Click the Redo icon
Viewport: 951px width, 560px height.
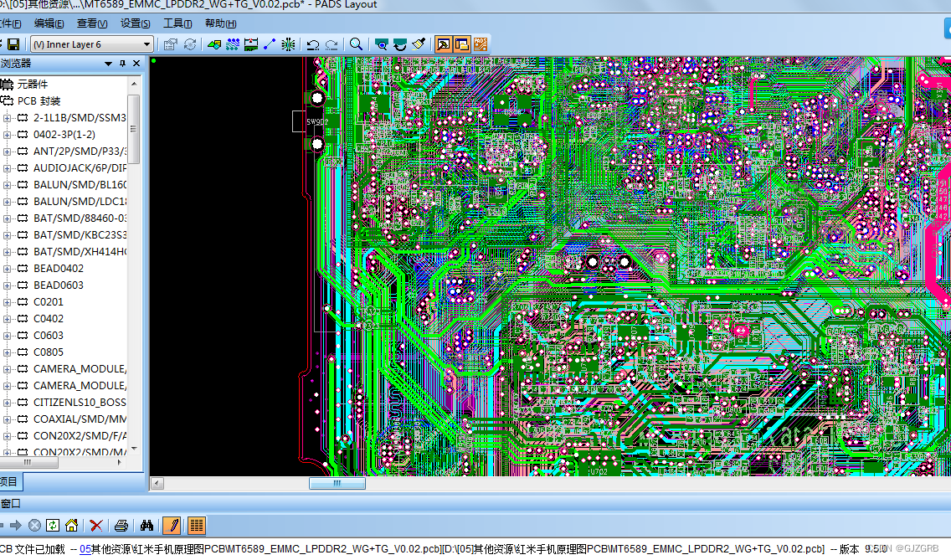coord(332,44)
